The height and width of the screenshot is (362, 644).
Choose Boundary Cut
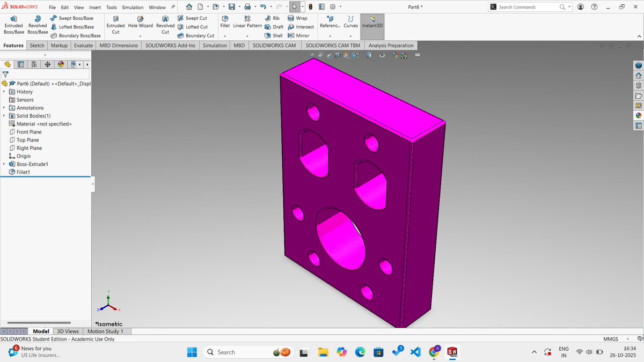click(196, 35)
